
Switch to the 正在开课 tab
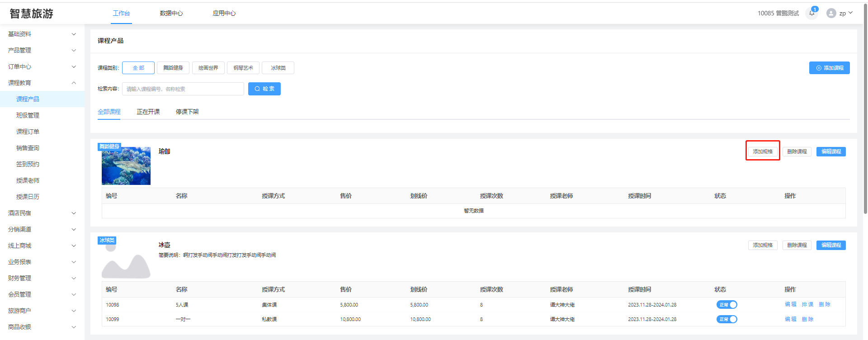148,112
